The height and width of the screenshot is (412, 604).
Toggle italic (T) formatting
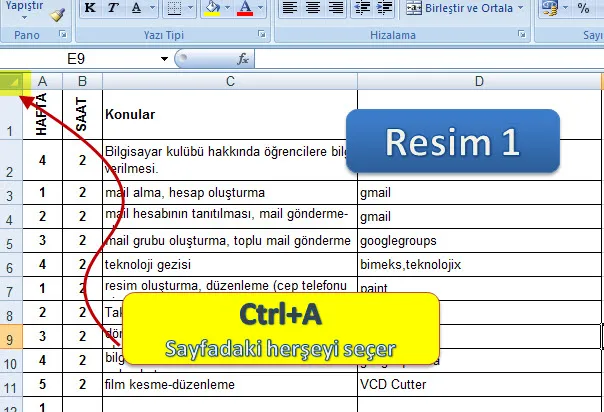click(114, 9)
